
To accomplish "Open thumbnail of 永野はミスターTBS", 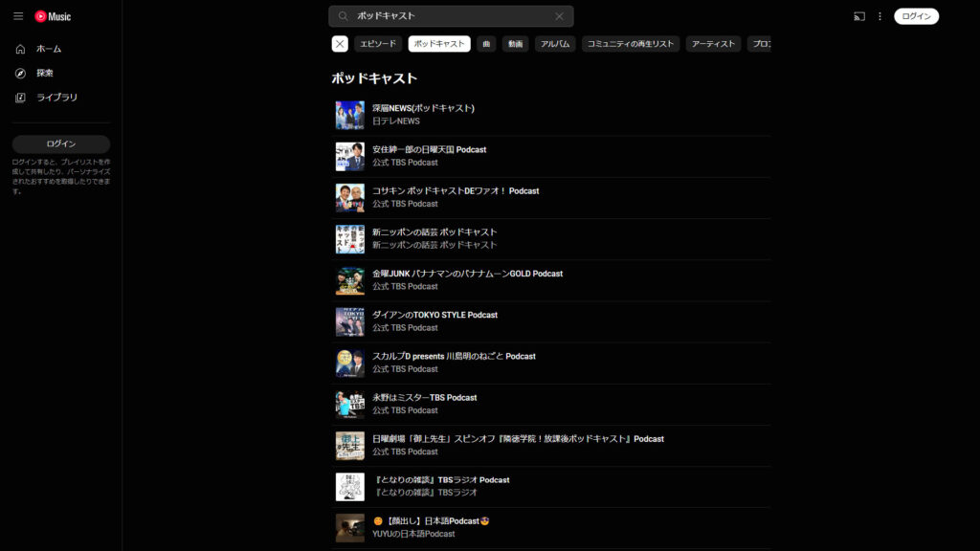I will coord(350,405).
